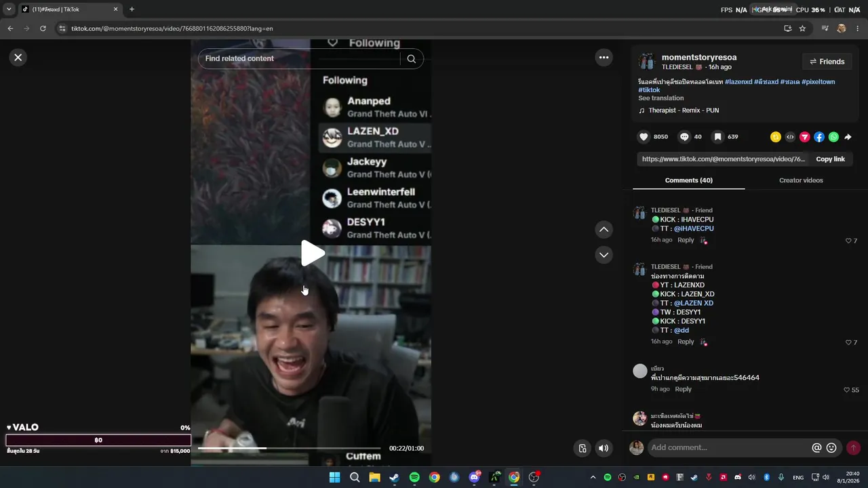Viewport: 868px width, 488px height.
Task: Click the browser tab search dropdown arrow
Action: click(9, 9)
